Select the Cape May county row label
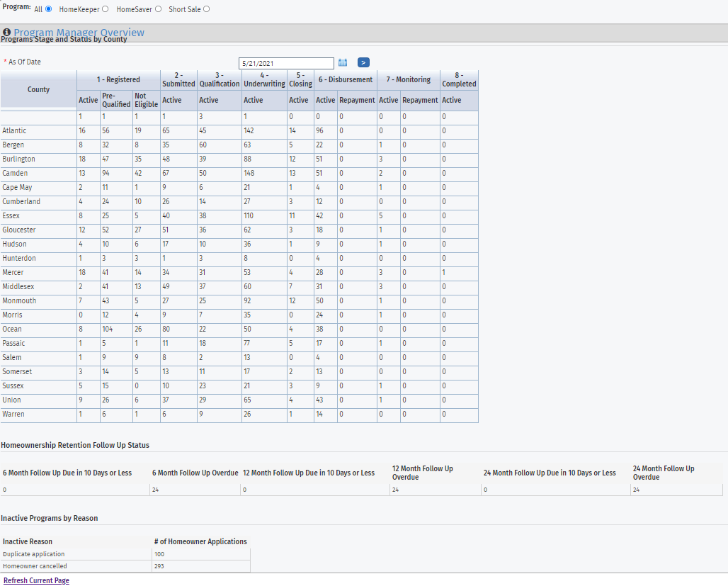The height and width of the screenshot is (586, 728). coord(17,187)
